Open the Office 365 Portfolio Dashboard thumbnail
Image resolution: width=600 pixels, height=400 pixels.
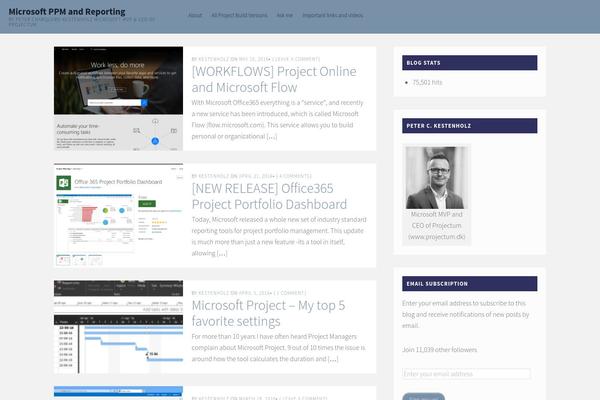118,215
